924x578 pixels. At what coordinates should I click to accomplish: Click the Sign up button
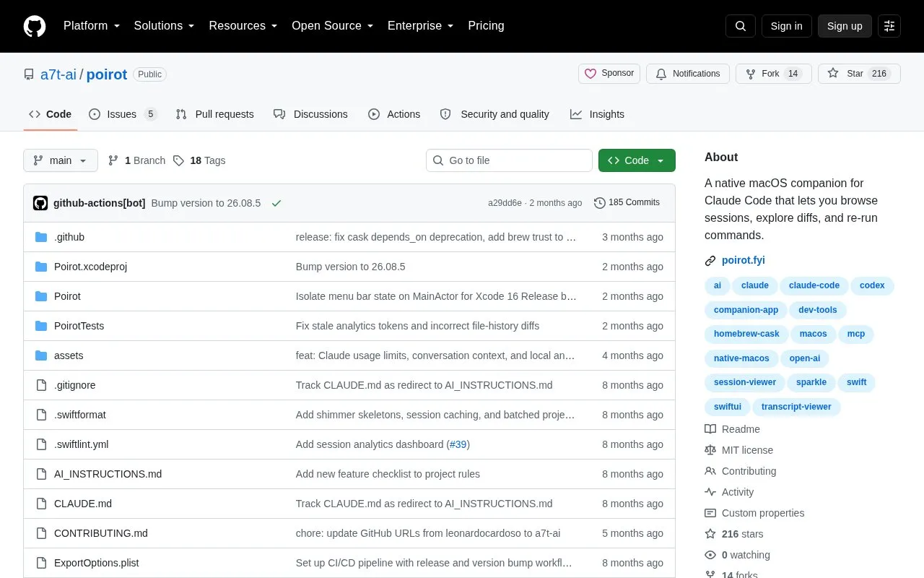(845, 26)
